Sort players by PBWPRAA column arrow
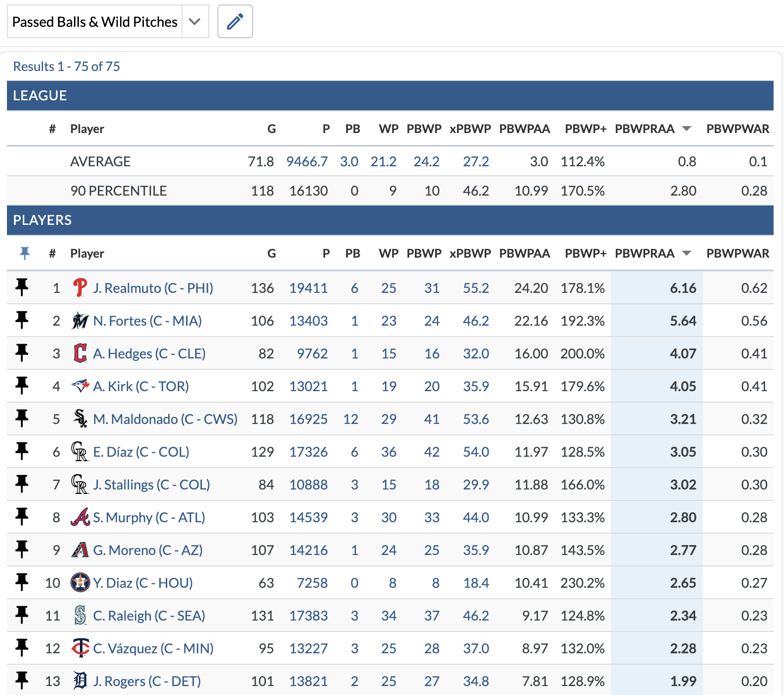Screen dimensions: 784x695 click(x=687, y=253)
